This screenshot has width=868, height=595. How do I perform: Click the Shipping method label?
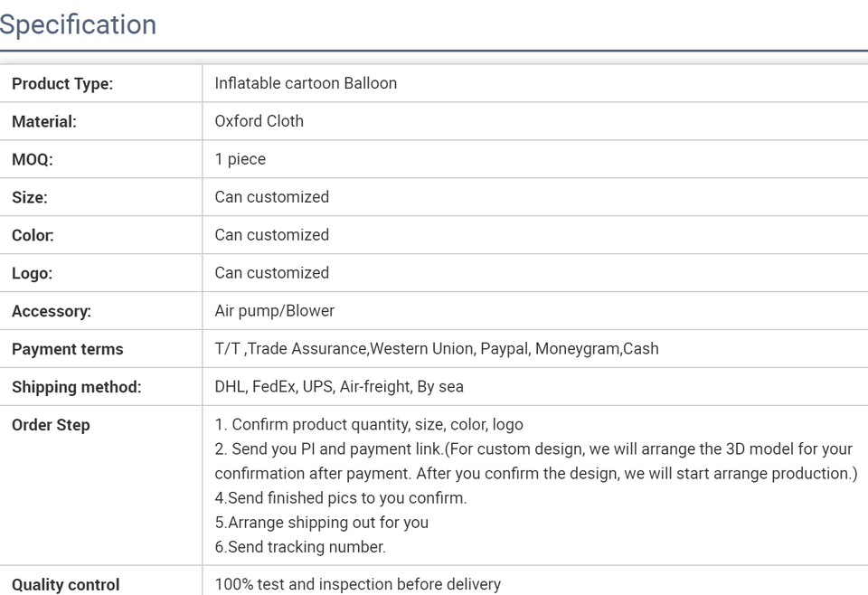click(76, 387)
